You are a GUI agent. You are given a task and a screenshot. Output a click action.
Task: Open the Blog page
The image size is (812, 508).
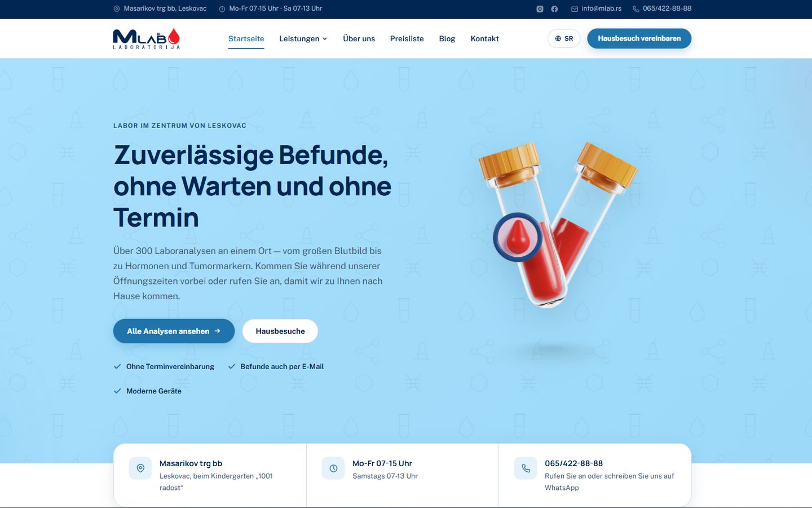(447, 38)
